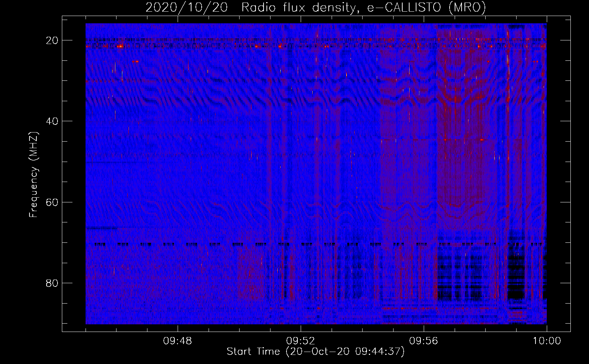
Task: Click the 'Start Time (20-Oct-20 09:44:37)' label
Action: point(316,352)
